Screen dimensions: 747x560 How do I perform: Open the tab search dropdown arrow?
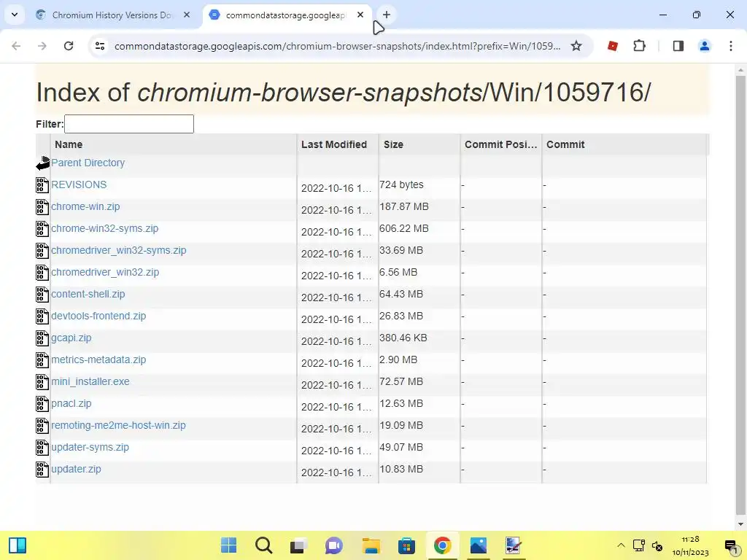click(15, 15)
